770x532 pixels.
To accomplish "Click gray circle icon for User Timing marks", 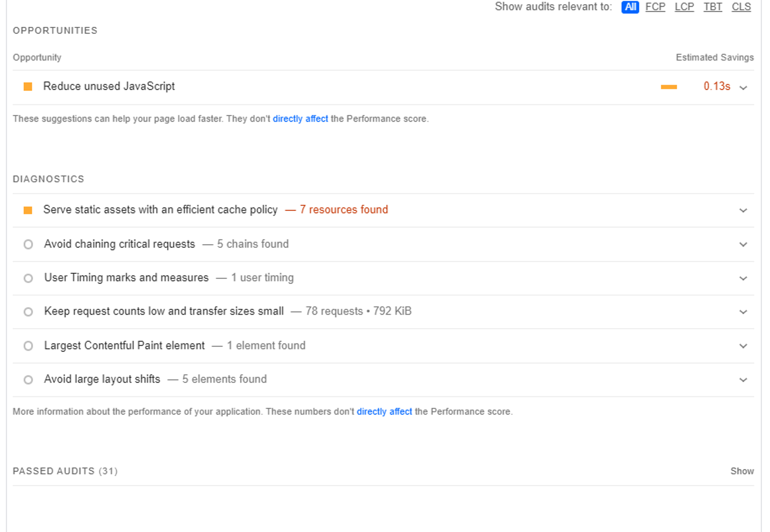I will pyautogui.click(x=28, y=278).
